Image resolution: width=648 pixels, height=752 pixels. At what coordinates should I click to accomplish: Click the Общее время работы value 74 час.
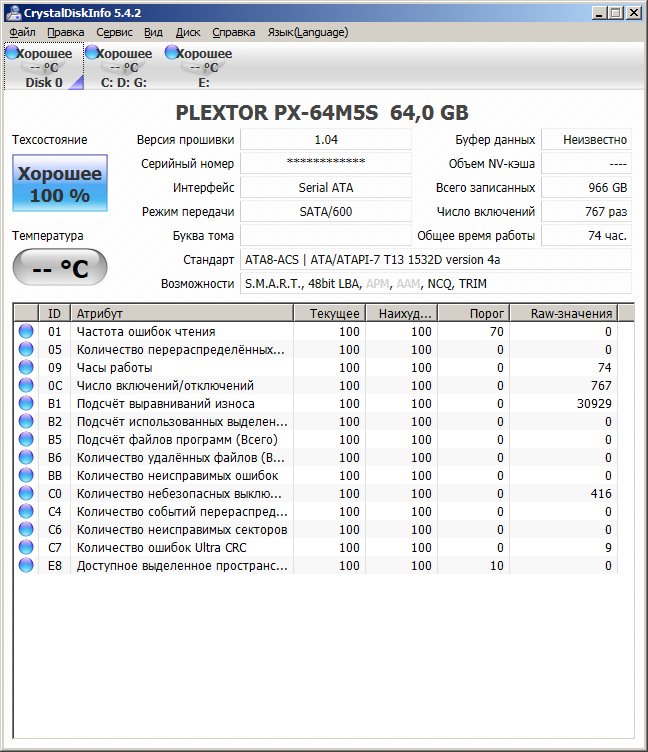pos(587,235)
